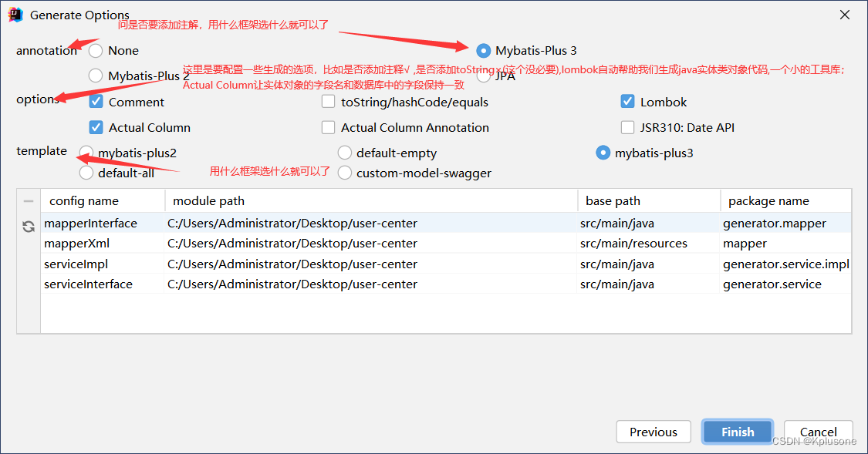Click the generator.service.impl package cell
Image resolution: width=868 pixels, height=454 pixels.
(x=786, y=264)
